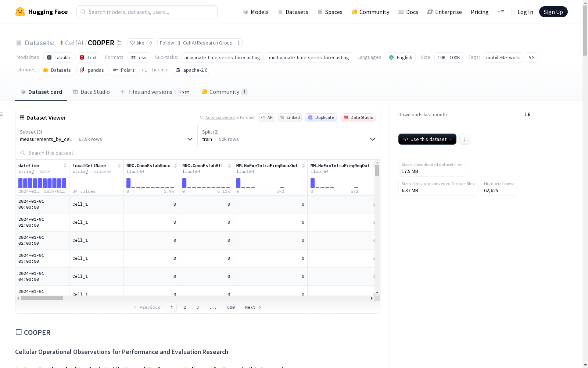Click the Embed button

[x=290, y=117]
